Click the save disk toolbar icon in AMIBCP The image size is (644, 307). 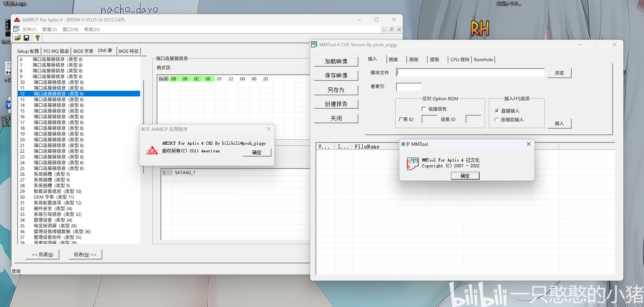(26, 38)
